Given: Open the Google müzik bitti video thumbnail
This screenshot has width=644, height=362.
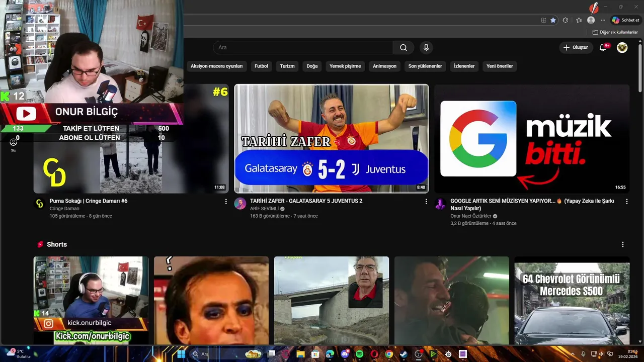Looking at the screenshot, I should click(532, 139).
